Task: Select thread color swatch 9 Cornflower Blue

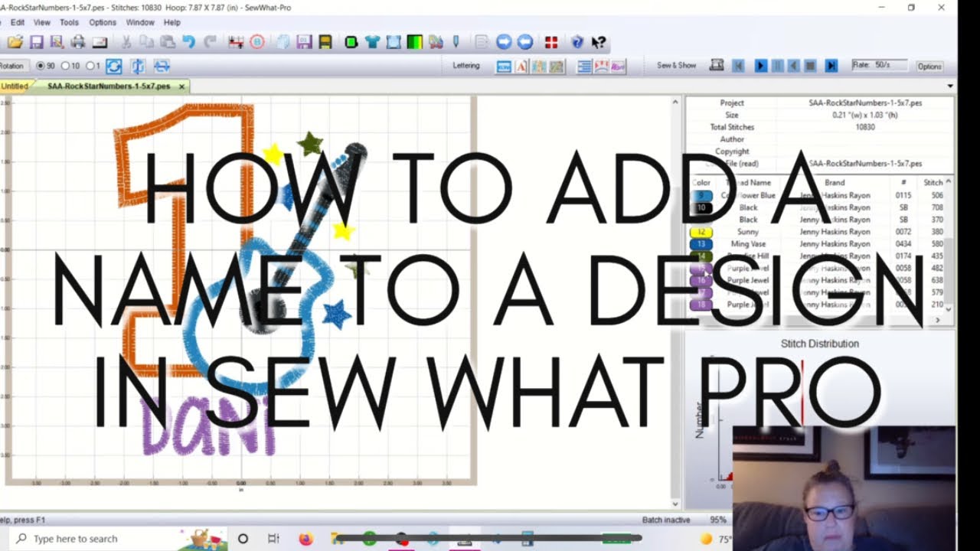Action: pyautogui.click(x=701, y=196)
